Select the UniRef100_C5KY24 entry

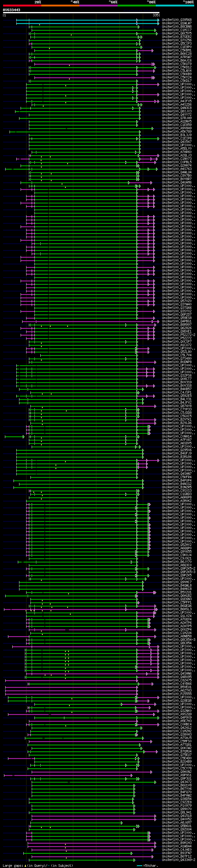tap(177, 78)
